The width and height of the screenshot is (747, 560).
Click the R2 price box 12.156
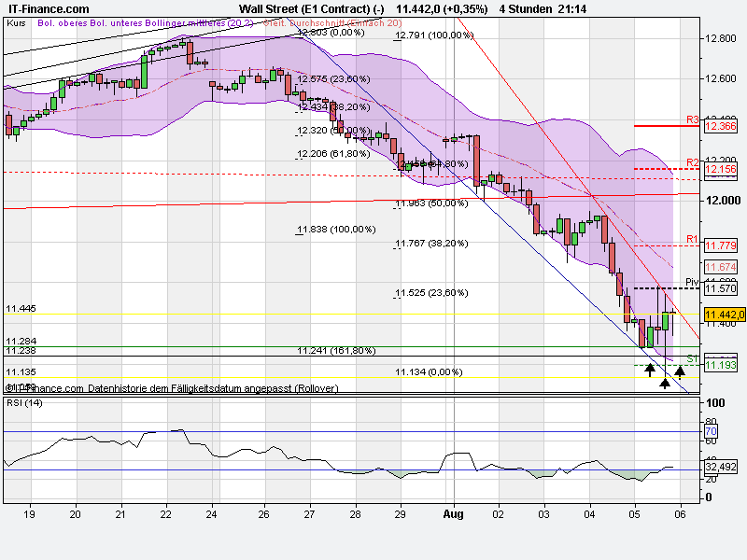(x=721, y=169)
